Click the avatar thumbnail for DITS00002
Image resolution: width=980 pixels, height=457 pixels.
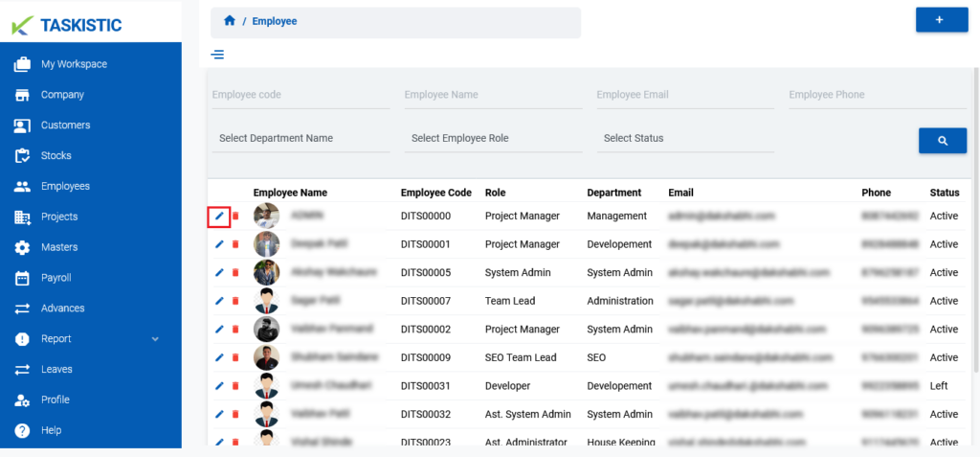pos(266,329)
